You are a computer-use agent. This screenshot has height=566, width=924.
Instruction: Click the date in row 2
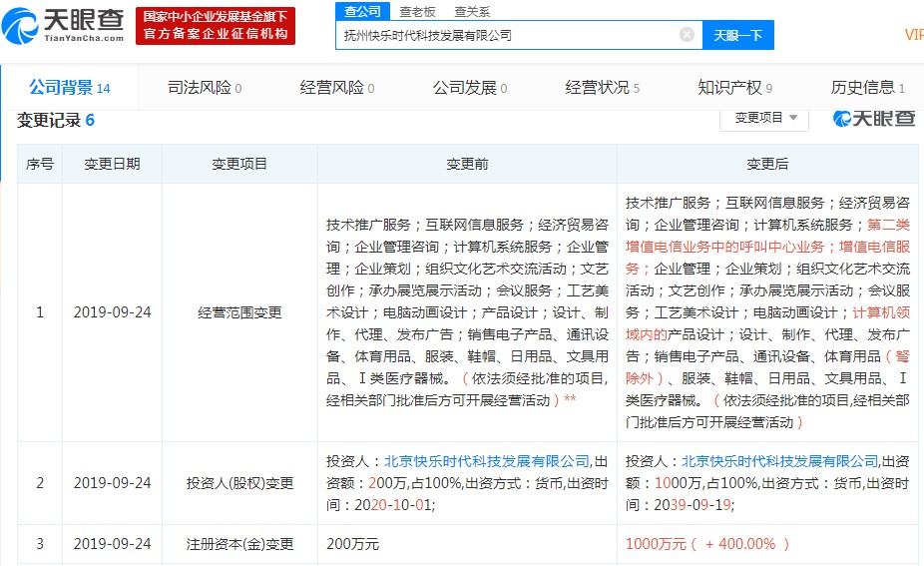click(112, 483)
